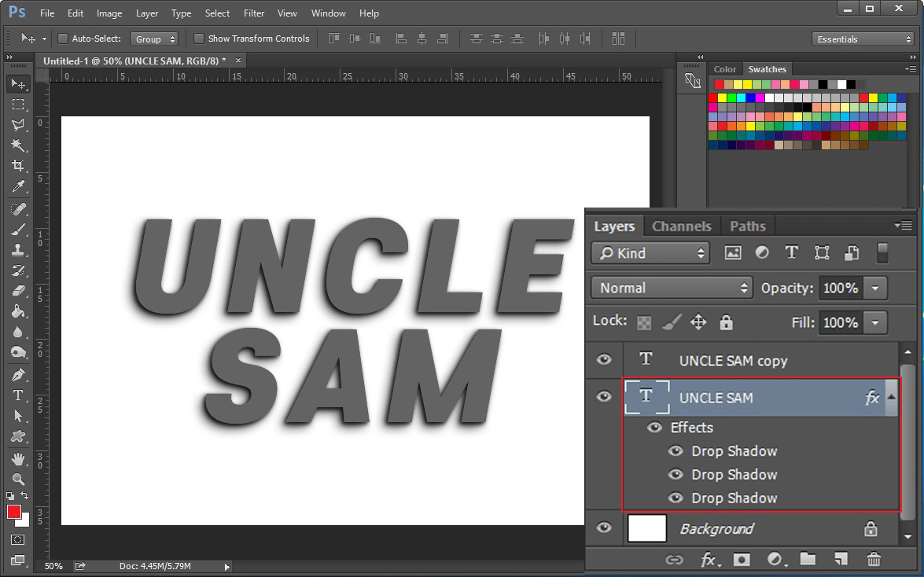Hide the UNCLE SAM layer

point(604,397)
